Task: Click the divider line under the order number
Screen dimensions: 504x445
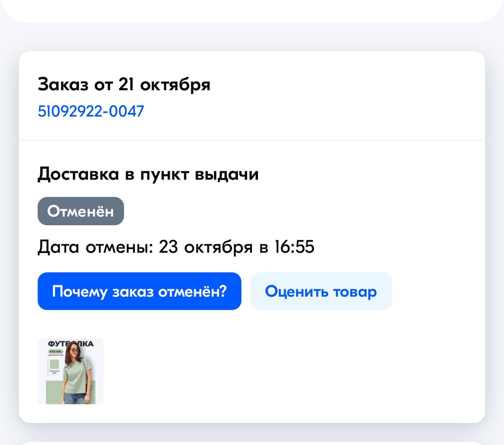Action: (252, 141)
